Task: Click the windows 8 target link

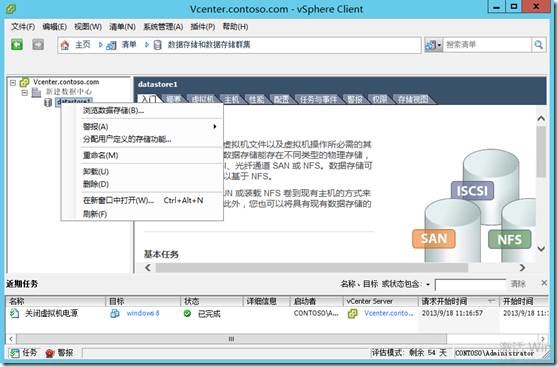Action: coord(143,313)
